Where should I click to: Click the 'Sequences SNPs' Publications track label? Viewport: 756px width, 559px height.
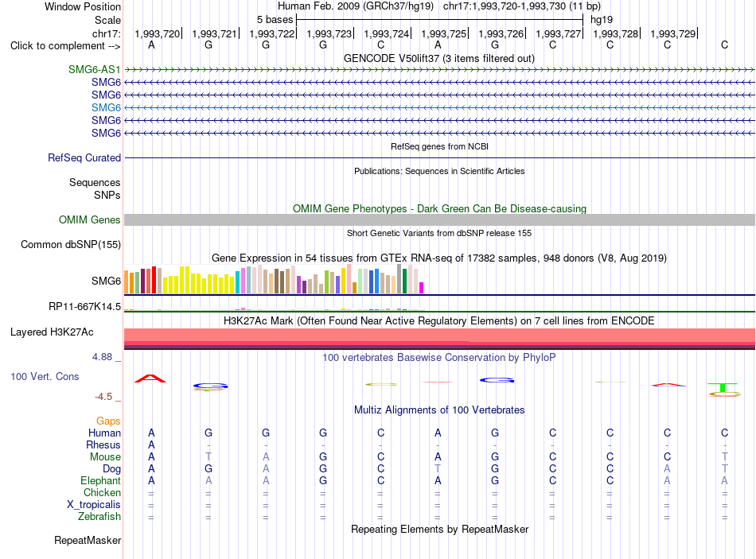coord(95,189)
